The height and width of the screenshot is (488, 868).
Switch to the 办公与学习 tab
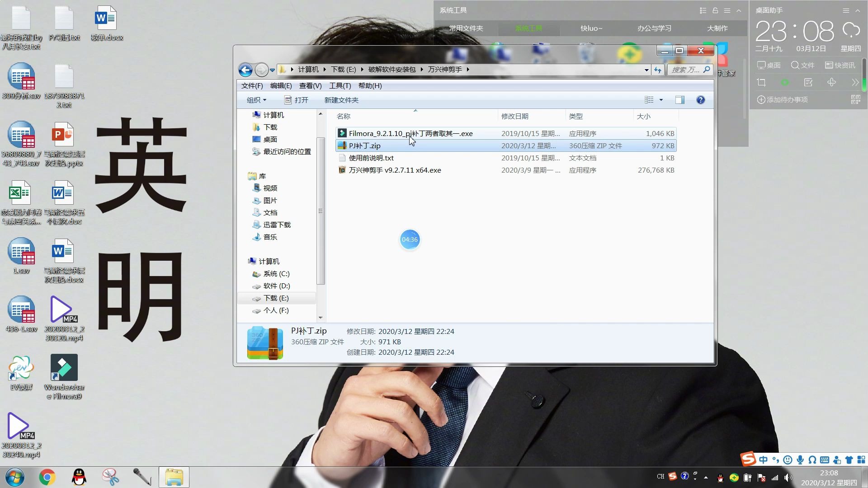[x=654, y=28]
